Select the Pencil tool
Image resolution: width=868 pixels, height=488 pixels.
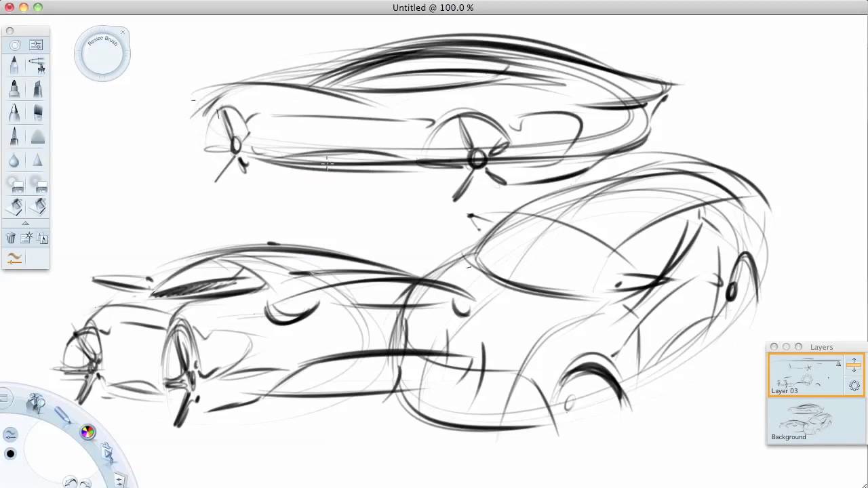point(15,66)
